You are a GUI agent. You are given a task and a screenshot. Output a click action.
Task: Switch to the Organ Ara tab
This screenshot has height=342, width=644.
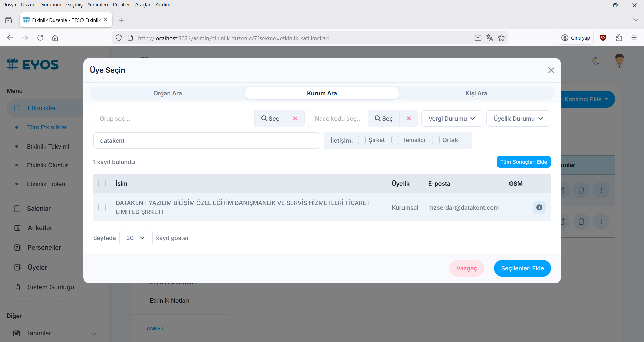(168, 93)
